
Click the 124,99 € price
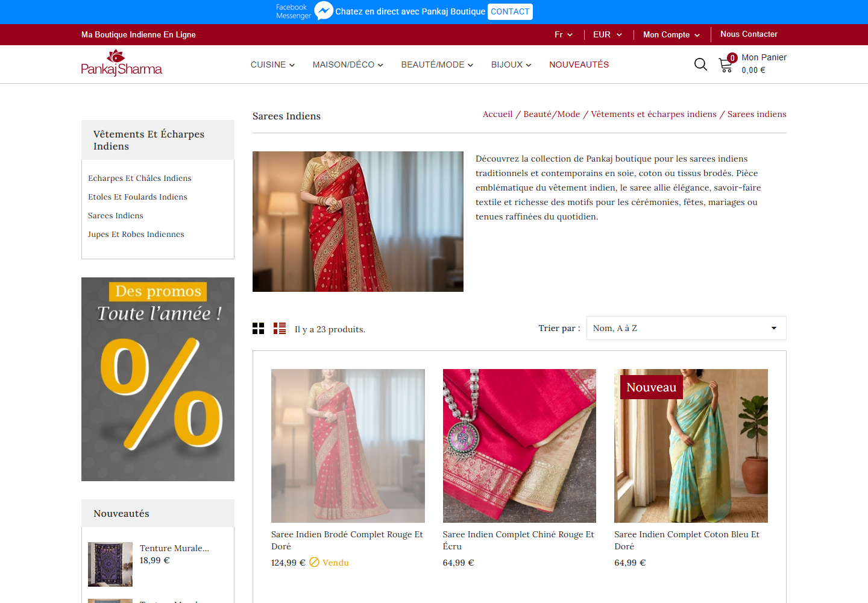pos(288,563)
